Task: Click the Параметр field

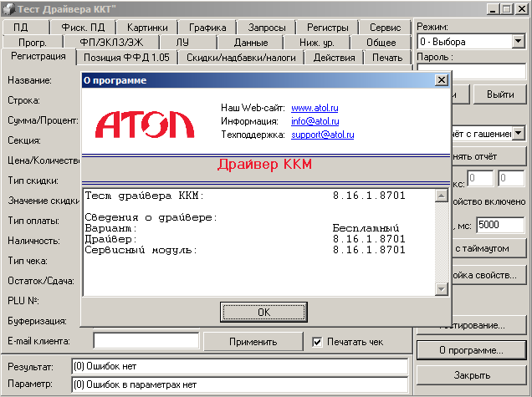Action: coord(239,384)
